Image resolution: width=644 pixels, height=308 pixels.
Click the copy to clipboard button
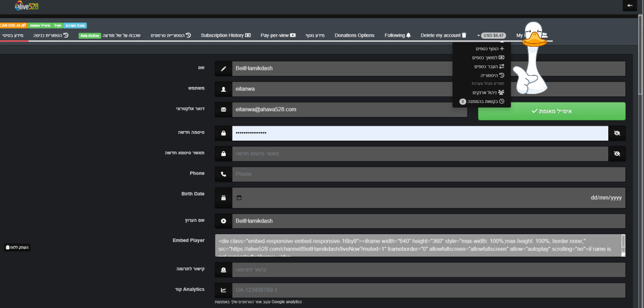(17, 247)
